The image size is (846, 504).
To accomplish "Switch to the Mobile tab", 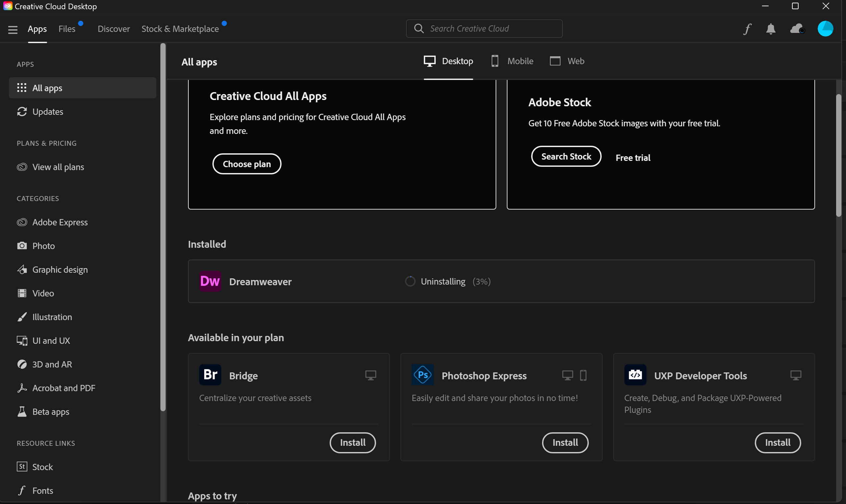I will pos(512,61).
